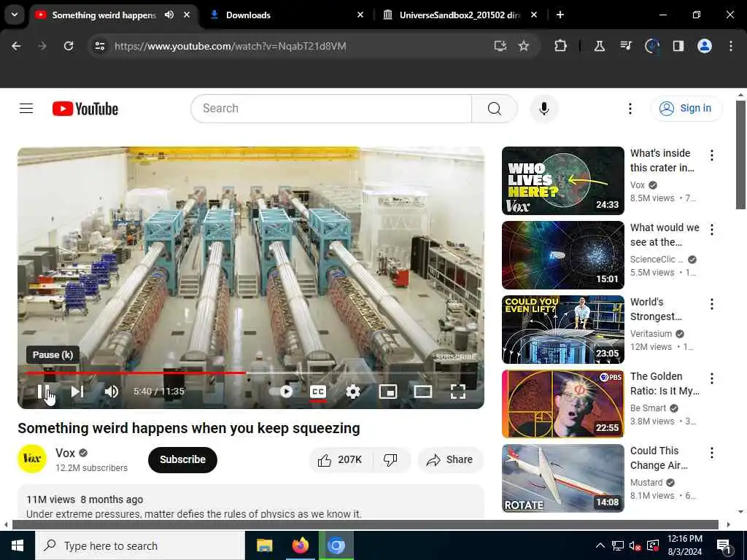Open File Explorer from taskbar
Screen dimensions: 747x560
click(x=264, y=545)
